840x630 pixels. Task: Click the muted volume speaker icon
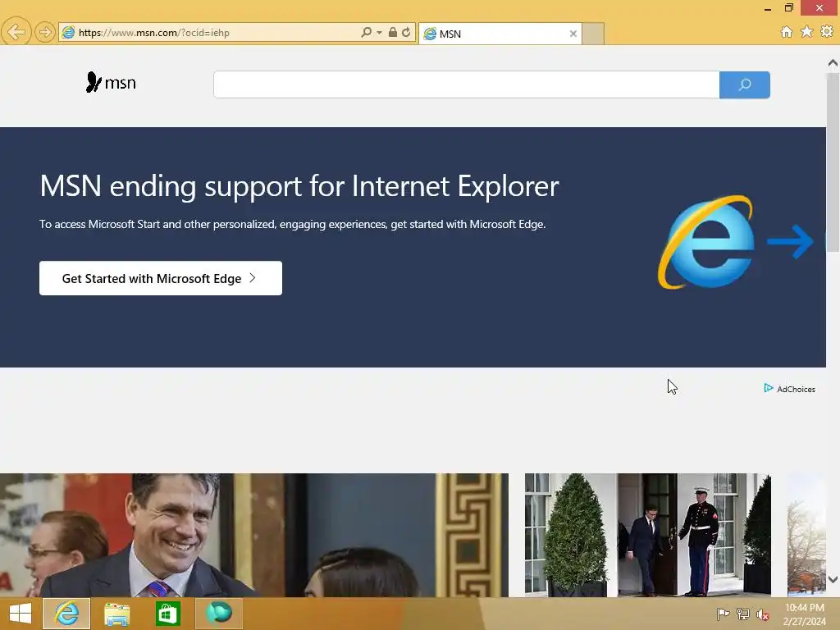pos(763,614)
